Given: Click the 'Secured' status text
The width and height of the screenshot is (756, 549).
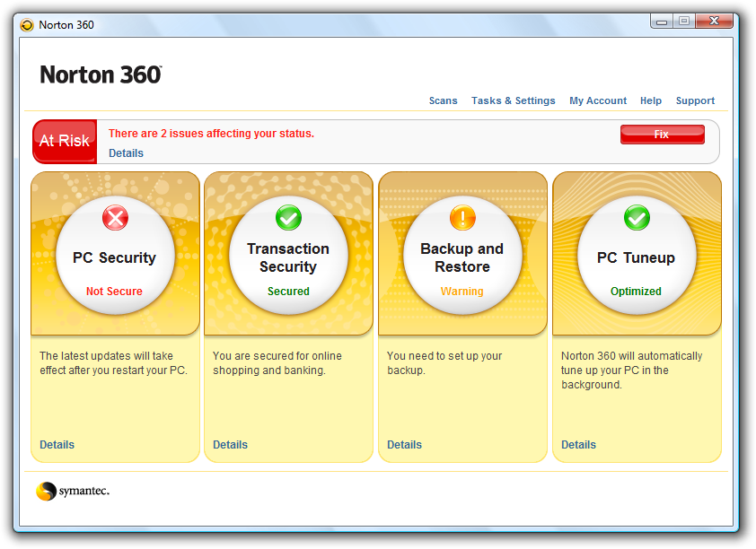Looking at the screenshot, I should (x=288, y=292).
